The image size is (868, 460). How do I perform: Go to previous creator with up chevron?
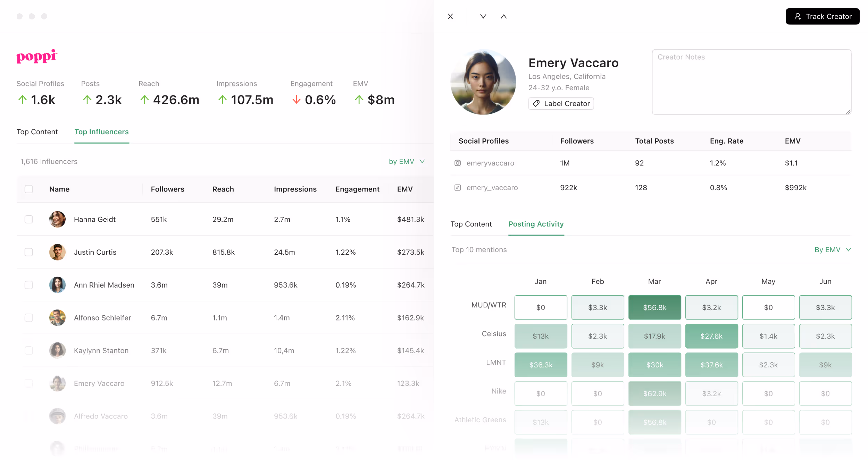tap(503, 16)
